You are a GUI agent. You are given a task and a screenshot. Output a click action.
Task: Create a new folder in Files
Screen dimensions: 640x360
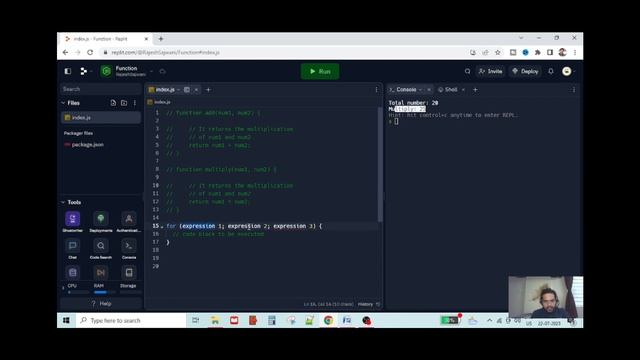pos(124,103)
